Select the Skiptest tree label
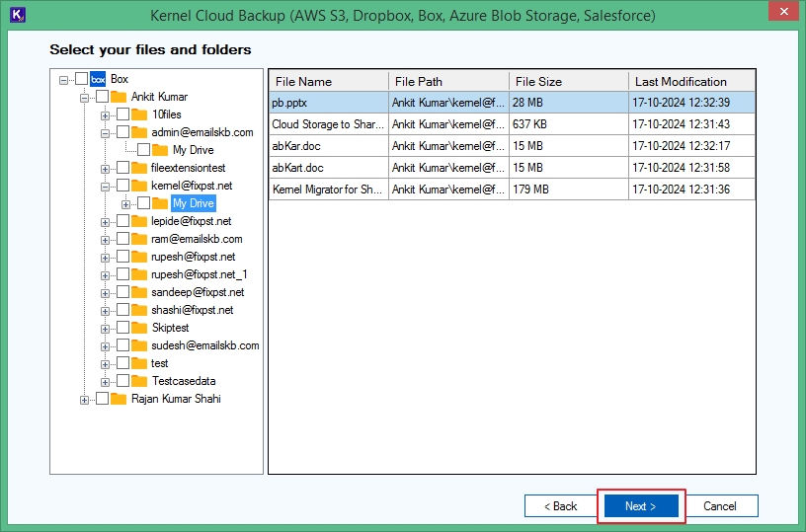The image size is (806, 532). [x=170, y=328]
